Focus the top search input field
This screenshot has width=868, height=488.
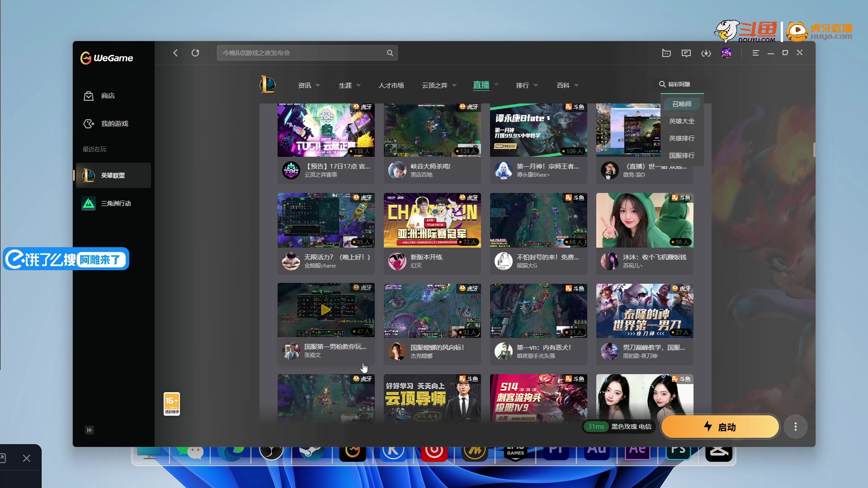pos(307,53)
